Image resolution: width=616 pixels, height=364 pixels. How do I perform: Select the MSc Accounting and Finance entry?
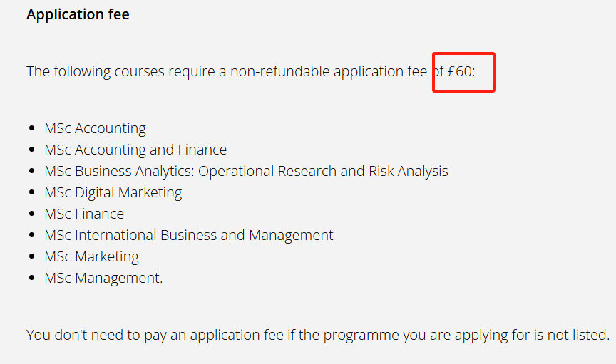coord(135,150)
